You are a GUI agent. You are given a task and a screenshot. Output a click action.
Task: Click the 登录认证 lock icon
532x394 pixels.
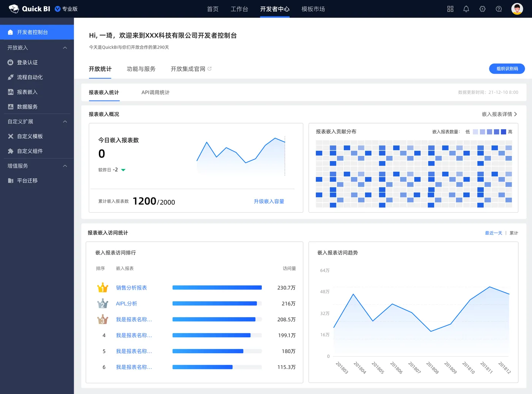click(x=11, y=62)
